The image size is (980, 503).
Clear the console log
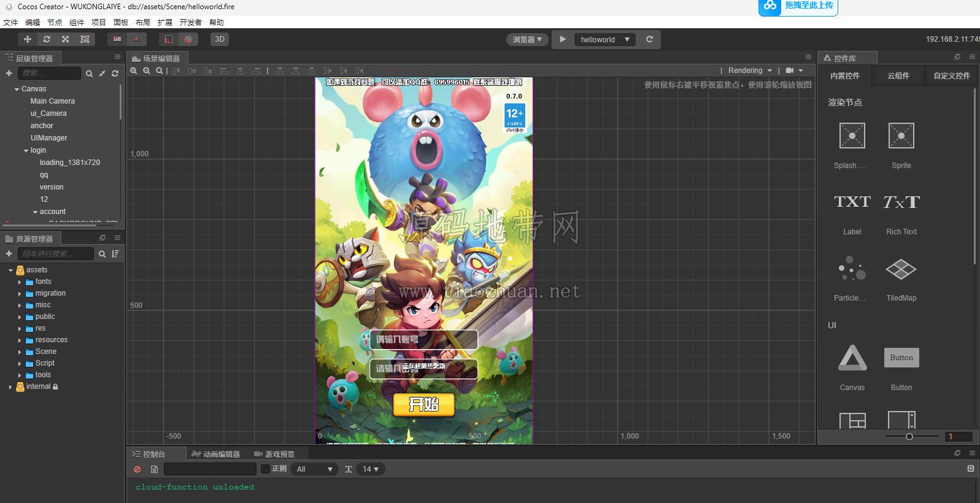click(x=137, y=469)
